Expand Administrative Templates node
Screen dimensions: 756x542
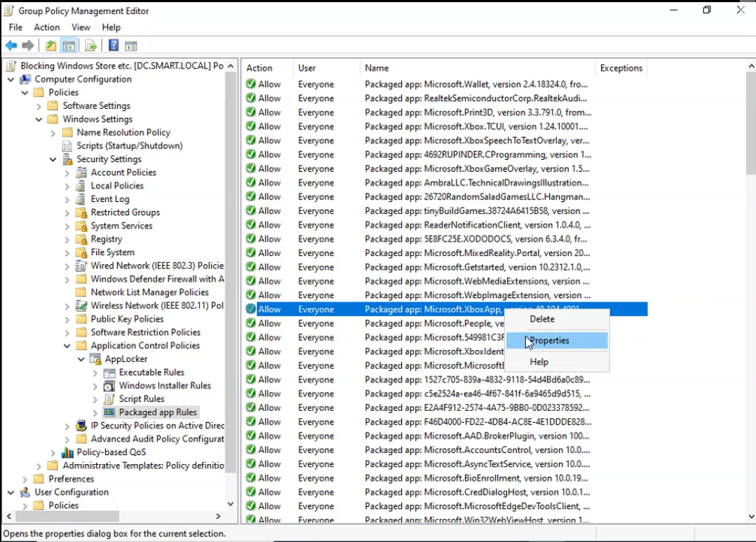pyautogui.click(x=39, y=466)
